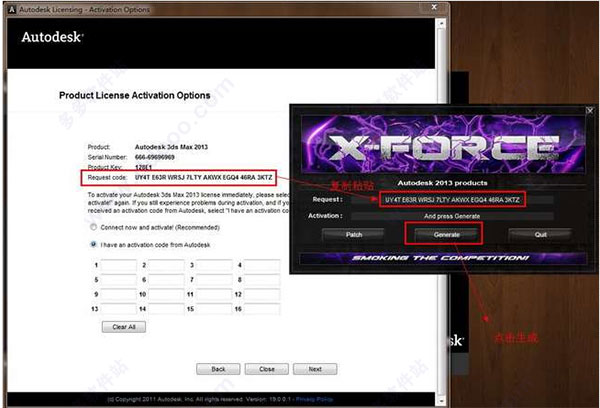The width and height of the screenshot is (600, 408).
Task: Click activation code field 2
Action: [x=166, y=265]
